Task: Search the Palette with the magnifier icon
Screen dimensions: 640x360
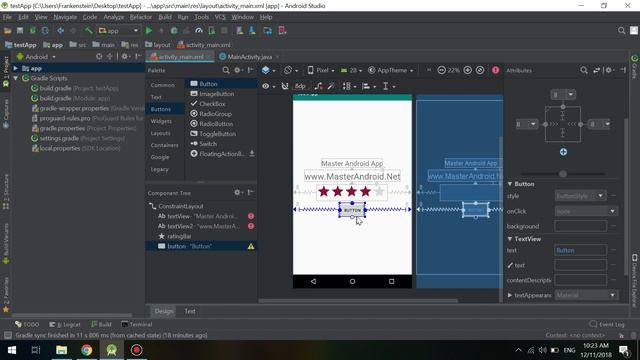Action: pos(226,70)
